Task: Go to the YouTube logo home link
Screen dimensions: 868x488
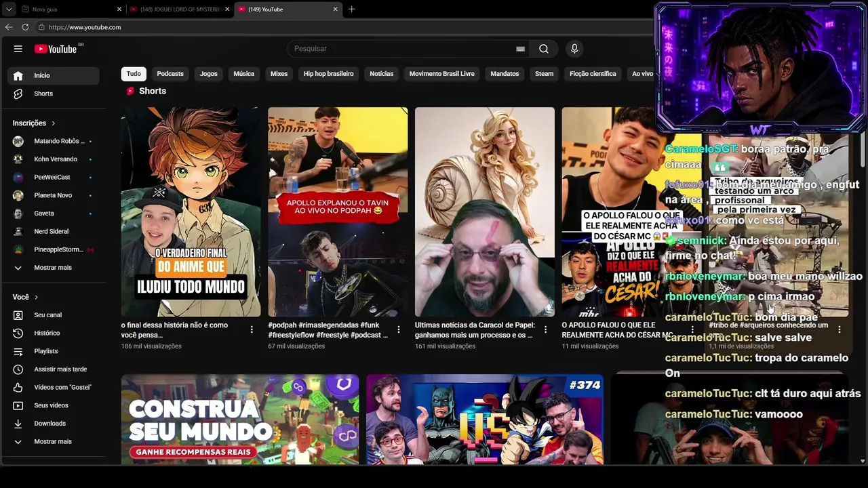Action: tap(56, 49)
